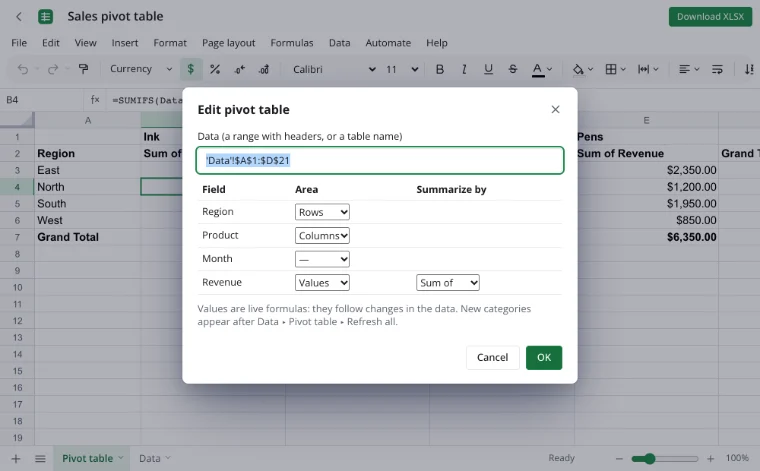Click the green spreadsheet app icon

[46, 16]
